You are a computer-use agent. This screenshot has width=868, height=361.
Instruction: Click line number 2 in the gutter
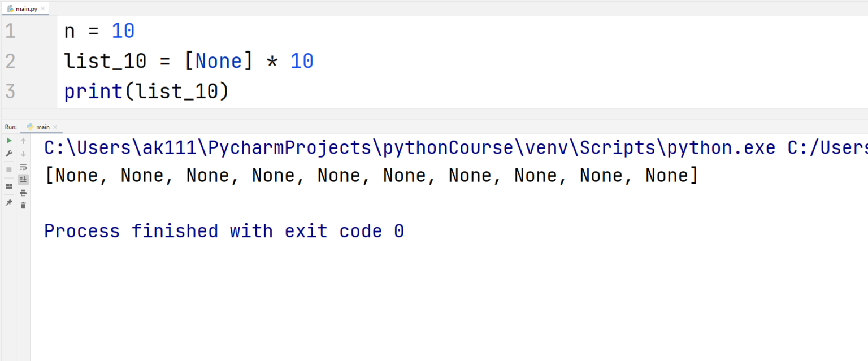tap(10, 61)
